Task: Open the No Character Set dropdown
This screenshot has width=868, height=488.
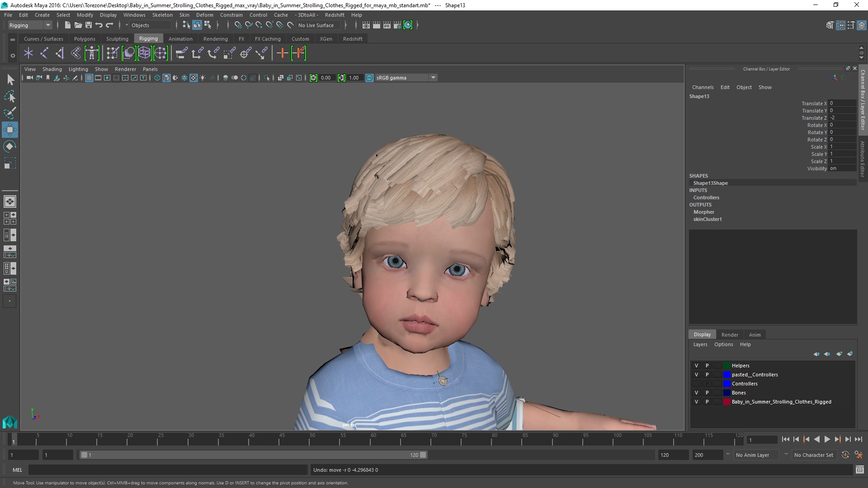Action: [x=815, y=455]
